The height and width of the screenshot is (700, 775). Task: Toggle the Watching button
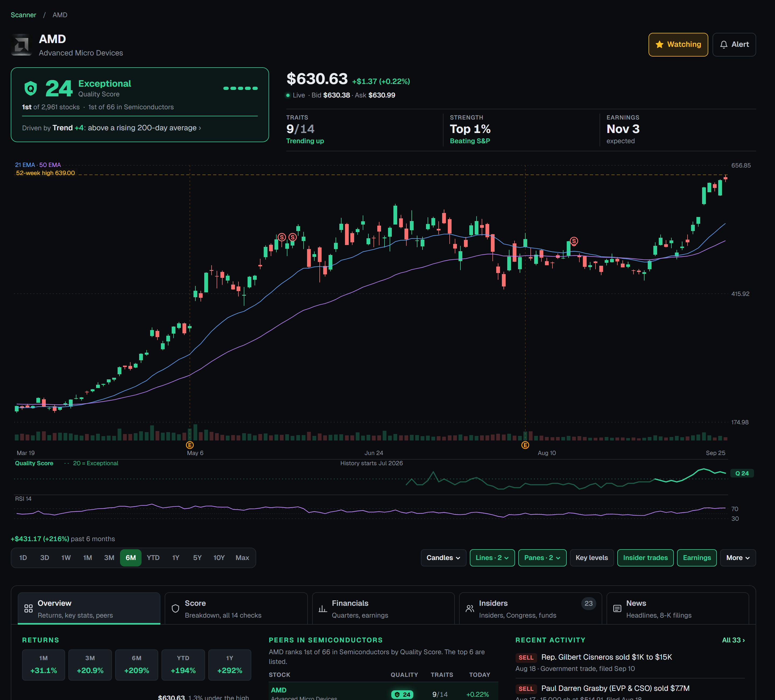tap(678, 45)
